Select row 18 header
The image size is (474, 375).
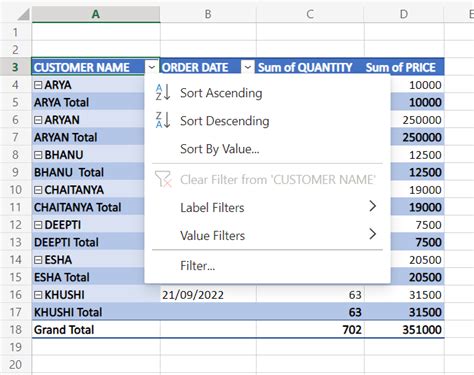(x=15, y=330)
